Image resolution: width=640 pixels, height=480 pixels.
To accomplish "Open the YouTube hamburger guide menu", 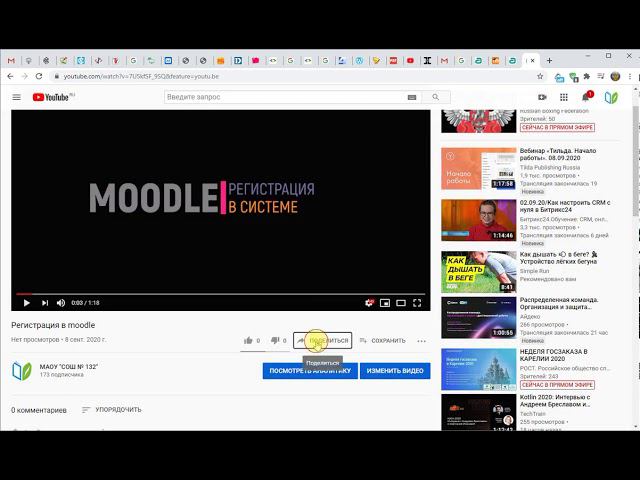I will click(16, 97).
